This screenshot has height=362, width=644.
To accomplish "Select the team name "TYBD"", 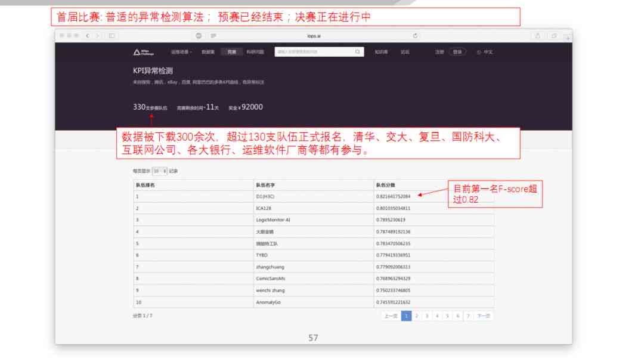I will [262, 255].
